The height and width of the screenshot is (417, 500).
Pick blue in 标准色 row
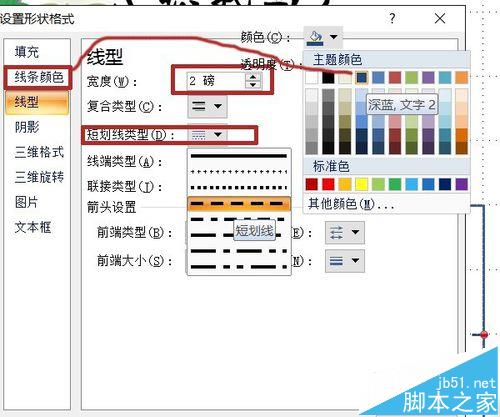(x=428, y=184)
